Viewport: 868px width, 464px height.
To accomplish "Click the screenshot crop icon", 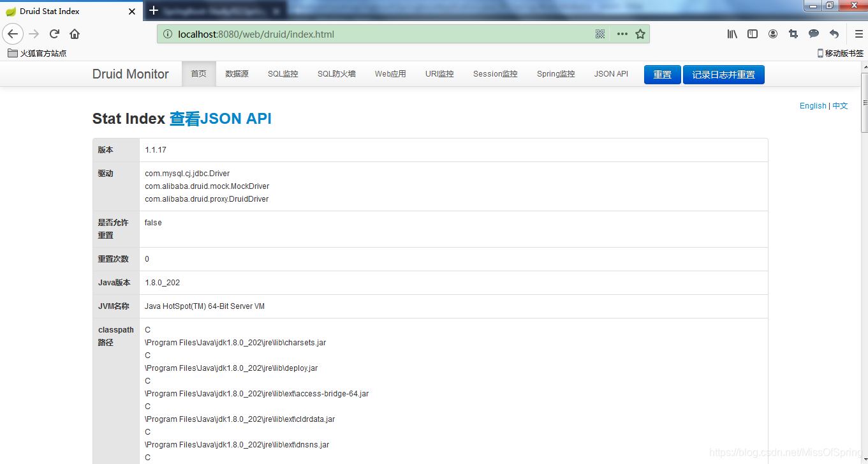I will [x=793, y=34].
